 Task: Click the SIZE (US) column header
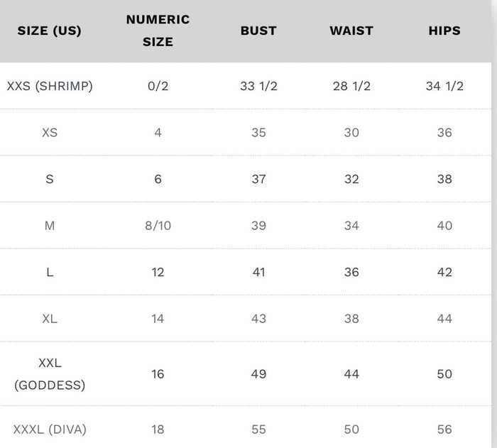(49, 31)
